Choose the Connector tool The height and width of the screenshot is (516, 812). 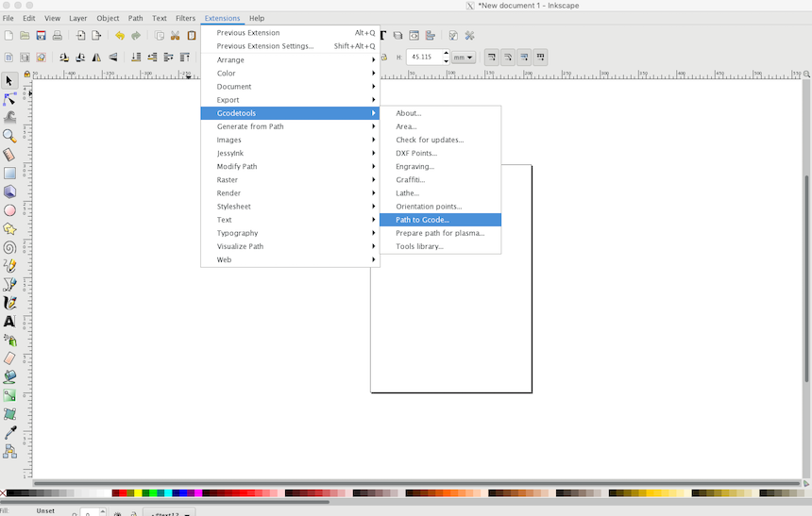(9, 451)
